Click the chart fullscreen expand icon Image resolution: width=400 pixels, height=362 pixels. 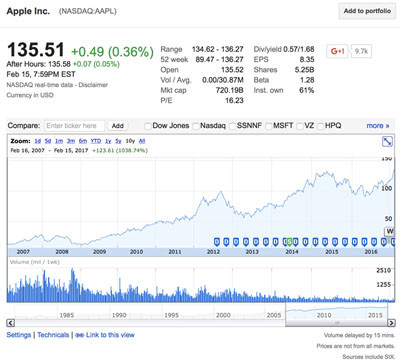click(387, 142)
